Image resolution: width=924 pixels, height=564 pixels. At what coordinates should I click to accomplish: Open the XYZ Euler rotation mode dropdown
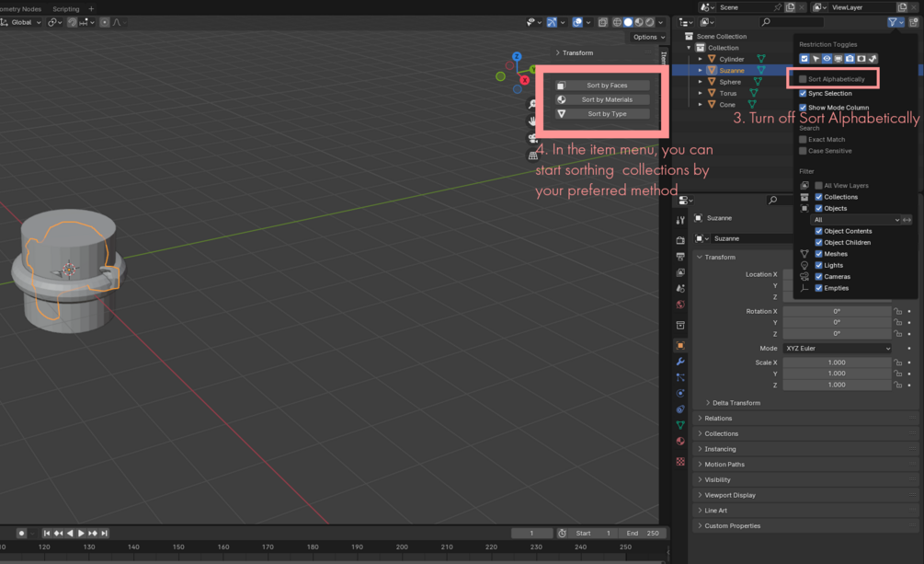point(837,349)
